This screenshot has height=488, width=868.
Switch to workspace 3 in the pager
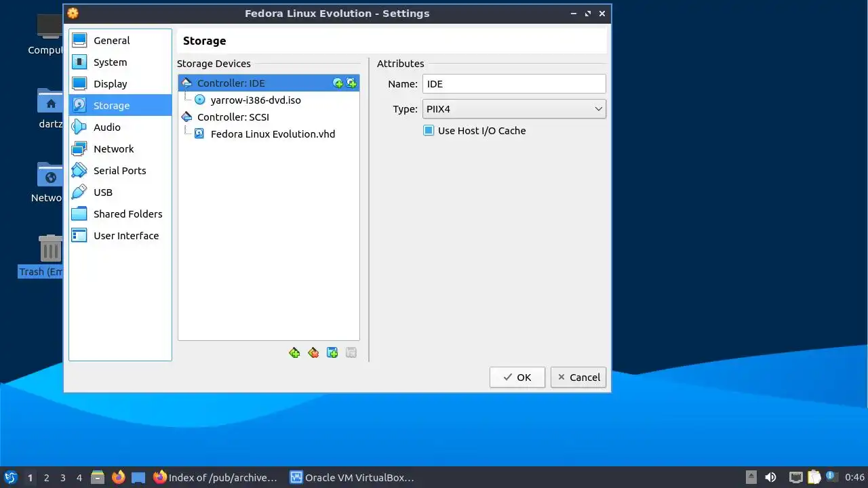pos(63,478)
